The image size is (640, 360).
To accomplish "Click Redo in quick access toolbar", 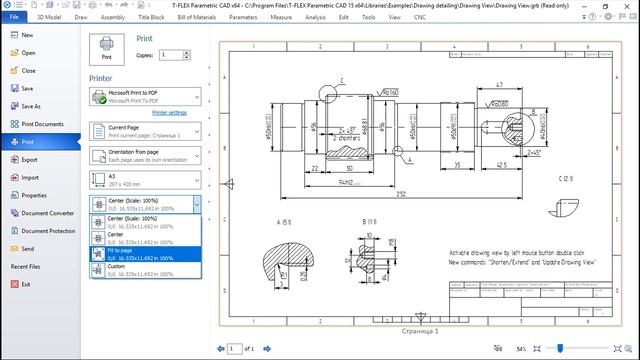I will click(124, 5).
